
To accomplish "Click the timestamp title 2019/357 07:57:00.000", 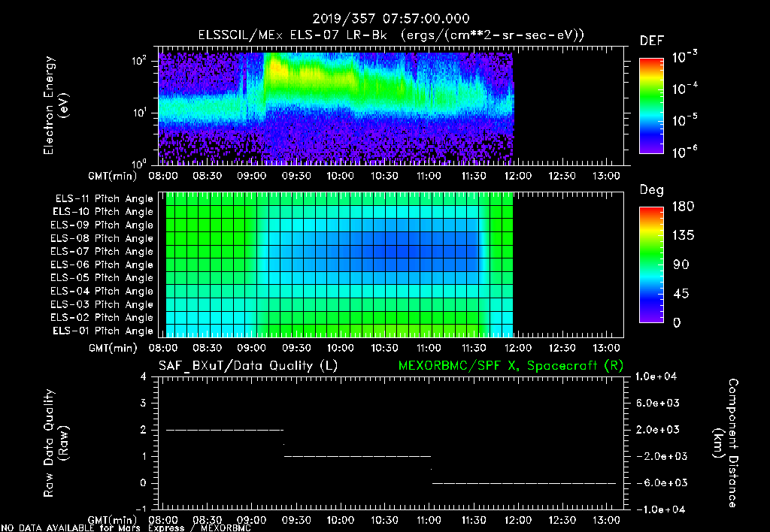I will click(391, 19).
